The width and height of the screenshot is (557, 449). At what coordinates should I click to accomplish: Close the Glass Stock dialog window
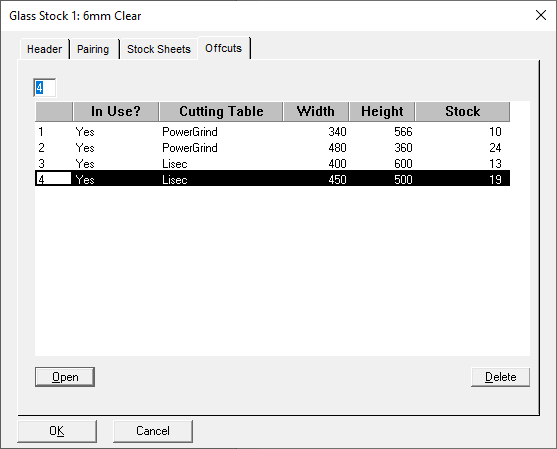(541, 15)
